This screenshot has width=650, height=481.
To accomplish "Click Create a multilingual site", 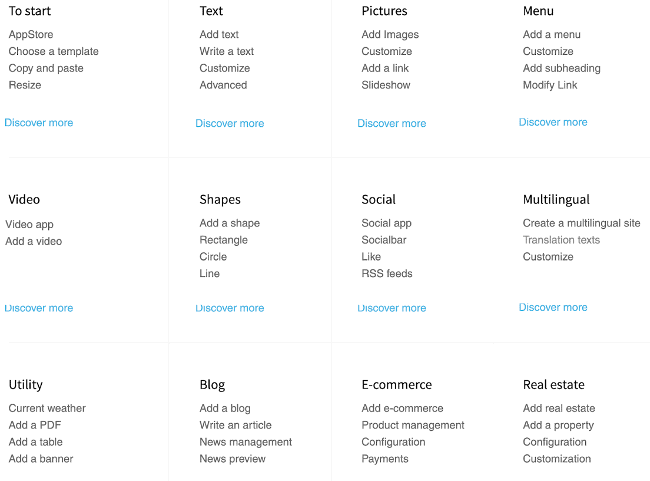I will click(582, 223).
